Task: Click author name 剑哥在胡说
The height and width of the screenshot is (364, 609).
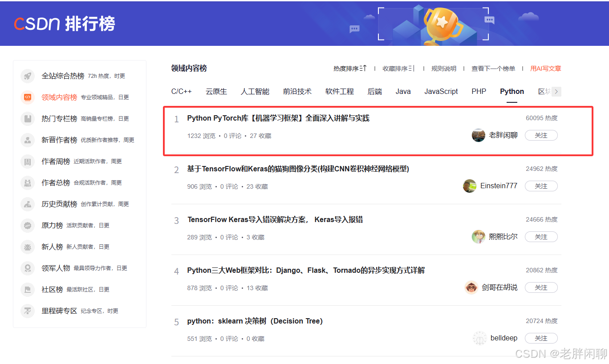Action: click(x=499, y=287)
